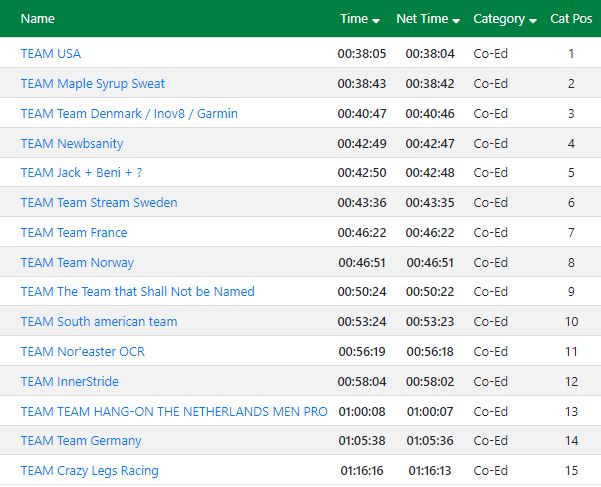Viewport: 601px width, 487px height.
Task: View TEAM Team Stream Sweden details
Action: tap(99, 202)
